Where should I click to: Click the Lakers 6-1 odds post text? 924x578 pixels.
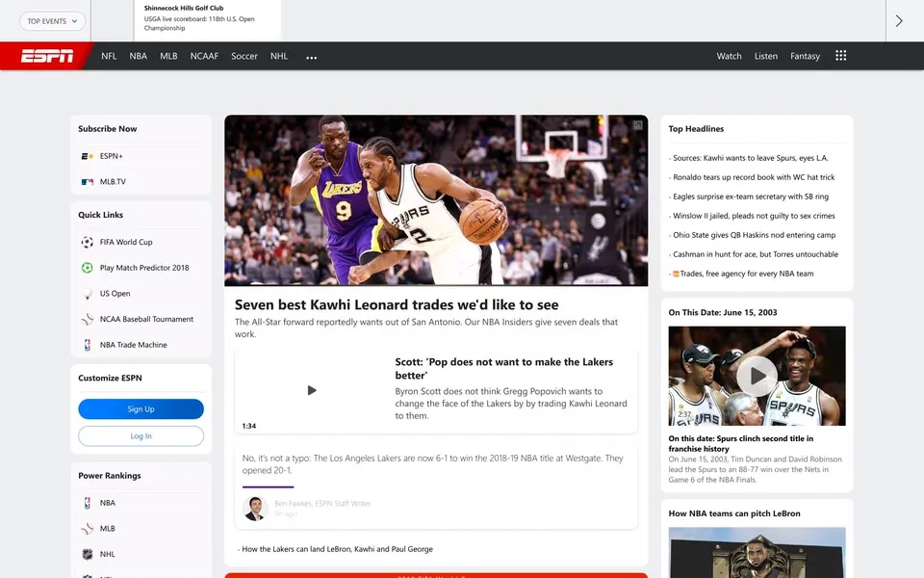coord(432,464)
